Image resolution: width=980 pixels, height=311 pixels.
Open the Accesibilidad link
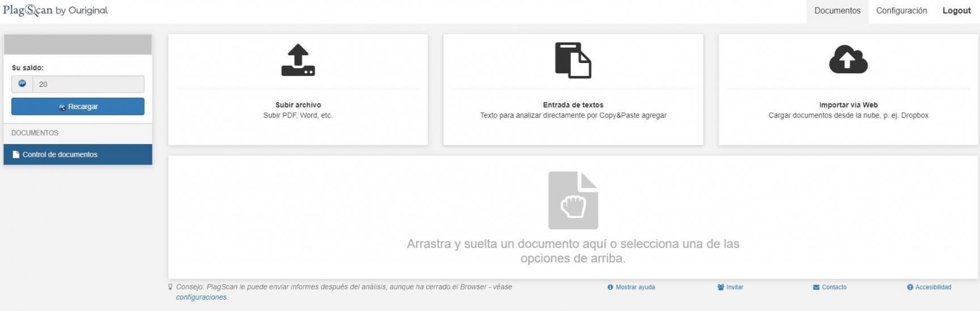(x=932, y=287)
